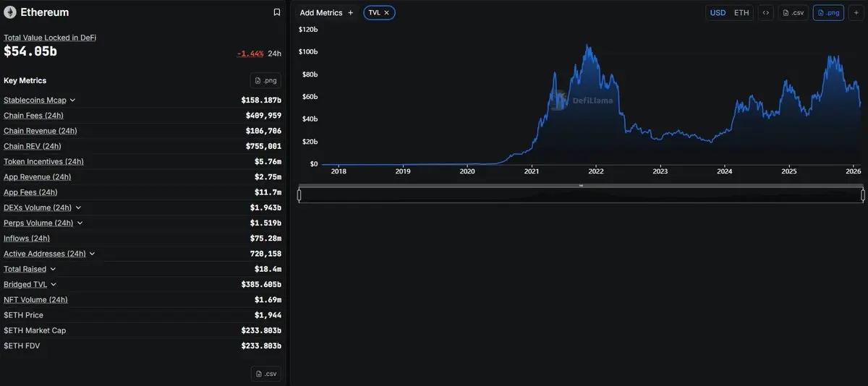
Task: Click the $ETH FDV label
Action: [x=22, y=346]
